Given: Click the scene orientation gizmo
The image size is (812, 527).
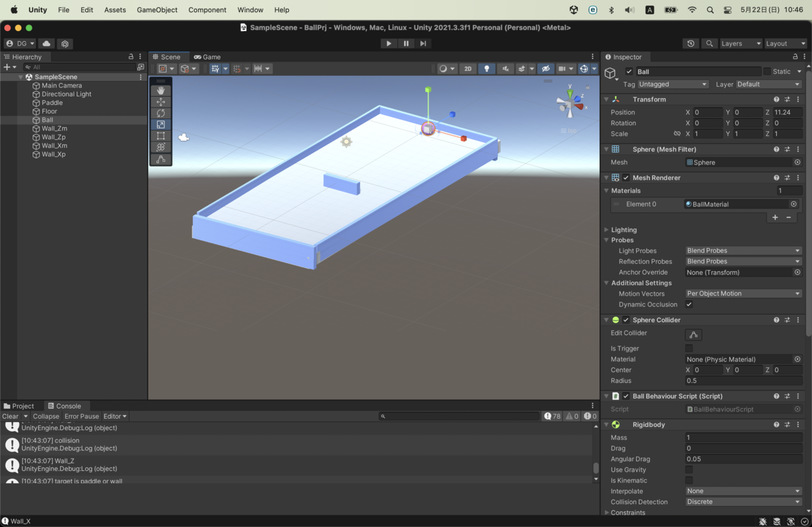Looking at the screenshot, I should (x=569, y=104).
